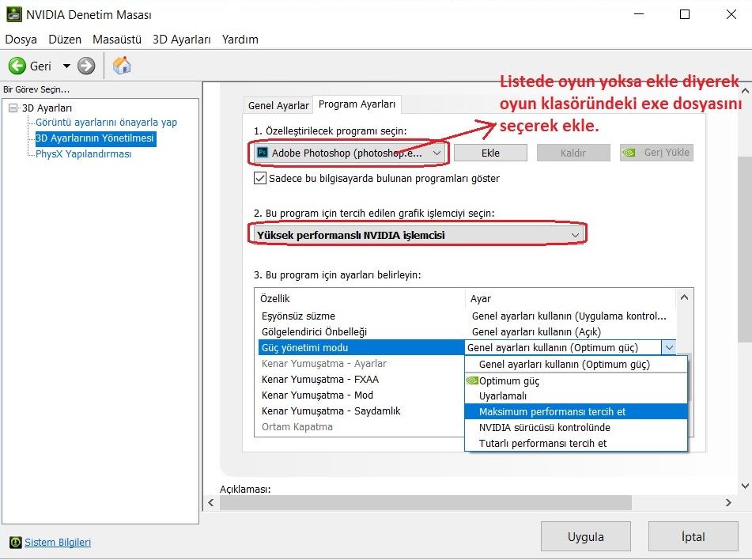752x560 pixels.
Task: Click the Güç yönetimi modu dropdown arrow
Action: tap(668, 347)
